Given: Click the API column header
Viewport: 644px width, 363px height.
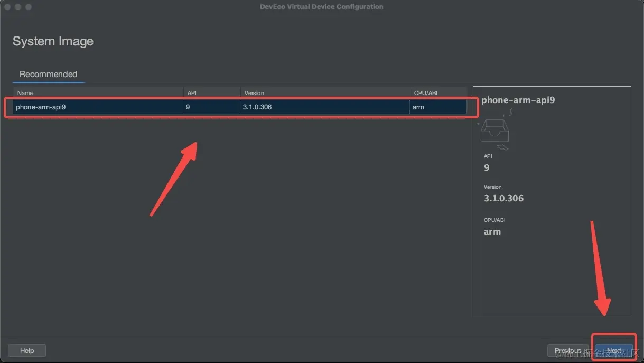Looking at the screenshot, I should [x=211, y=92].
